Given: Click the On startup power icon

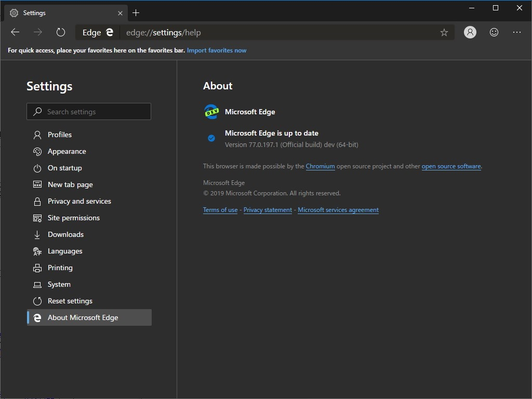Looking at the screenshot, I should 37,168.
